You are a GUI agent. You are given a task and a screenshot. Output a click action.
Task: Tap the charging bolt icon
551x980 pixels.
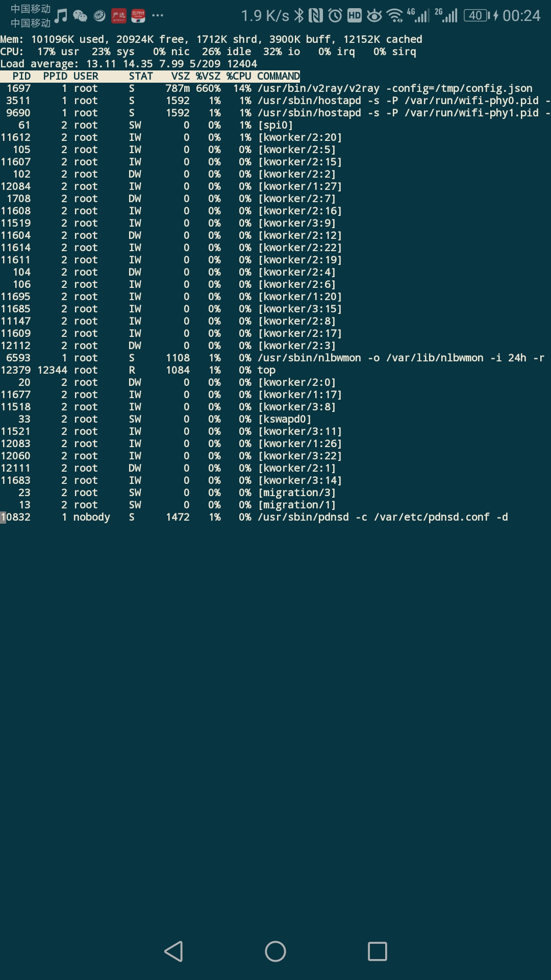pos(495,15)
